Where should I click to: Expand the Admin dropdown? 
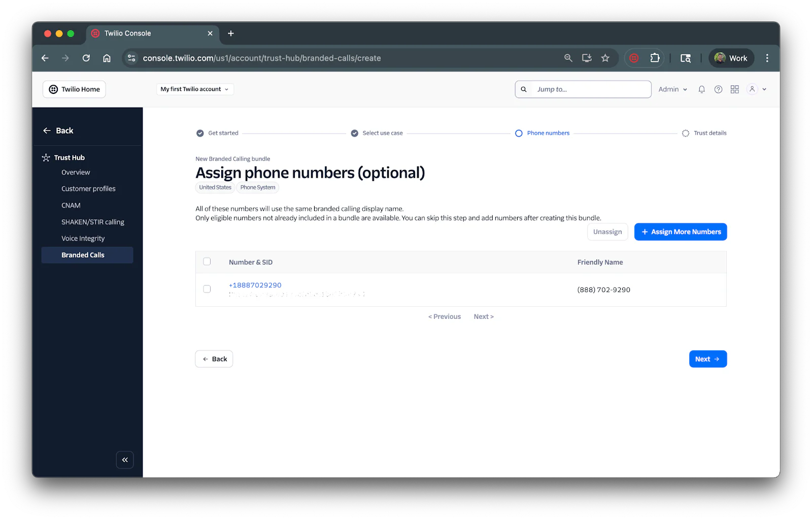click(x=672, y=89)
